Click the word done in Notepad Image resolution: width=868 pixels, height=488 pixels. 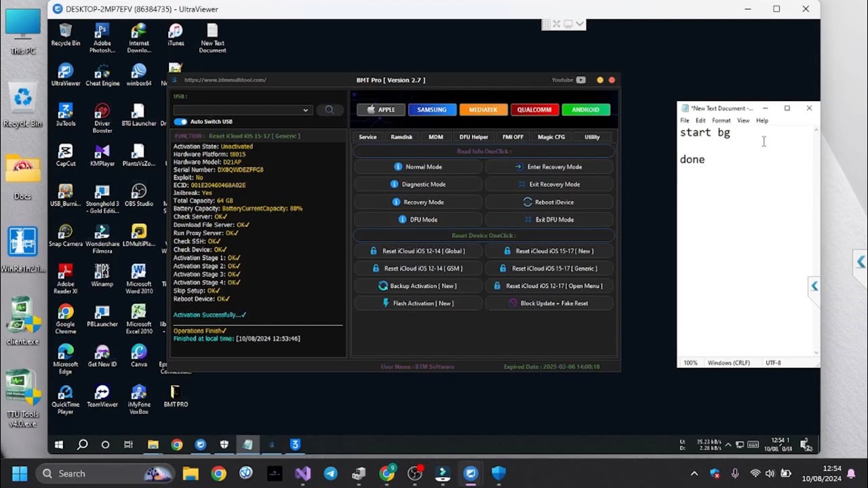(x=692, y=160)
